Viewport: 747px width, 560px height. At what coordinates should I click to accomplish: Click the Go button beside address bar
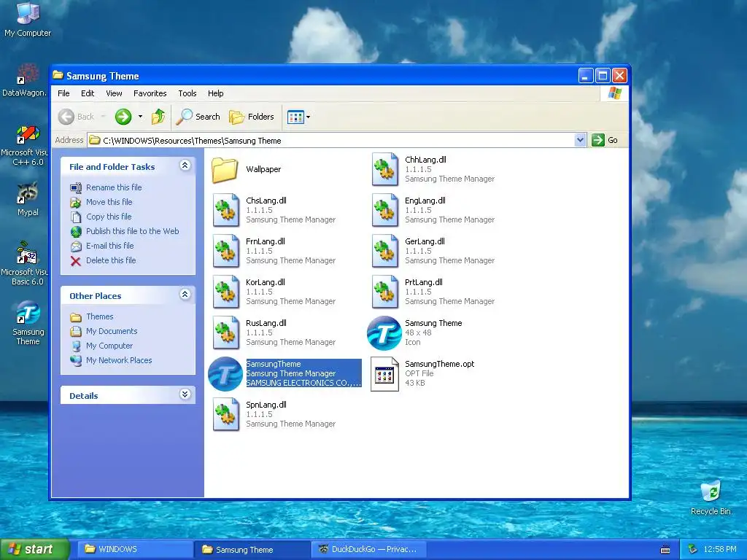(x=605, y=140)
